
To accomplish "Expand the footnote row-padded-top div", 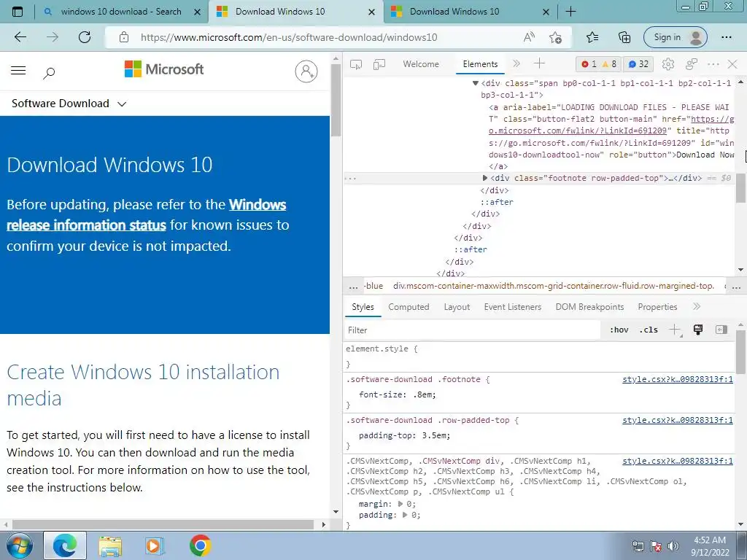I will tap(485, 178).
